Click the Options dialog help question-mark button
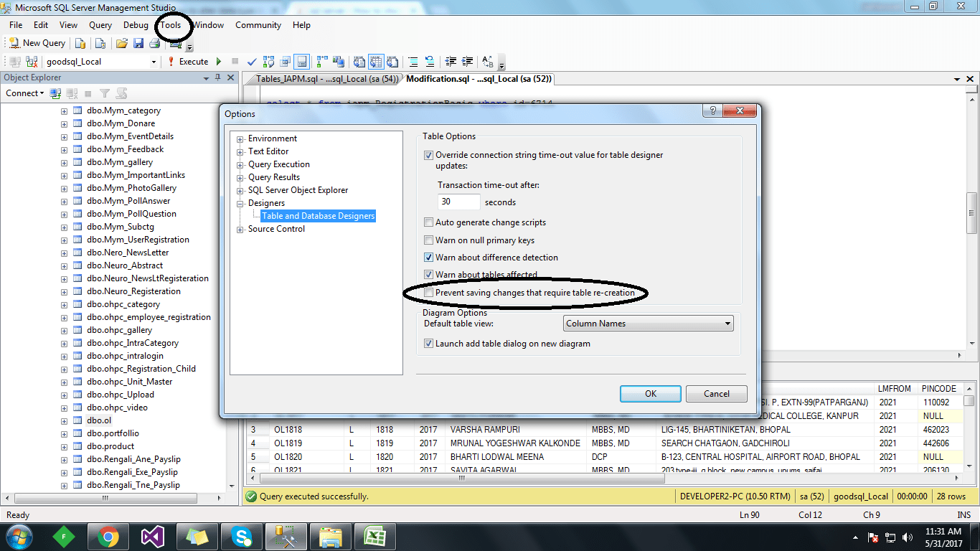Image resolution: width=980 pixels, height=551 pixels. pos(712,110)
